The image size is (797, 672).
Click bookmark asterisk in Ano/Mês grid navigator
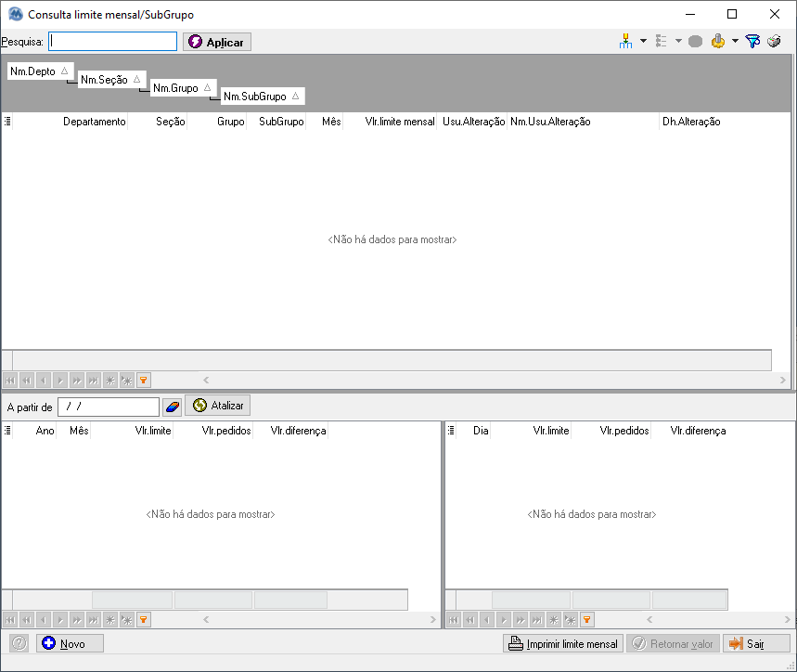coord(110,620)
